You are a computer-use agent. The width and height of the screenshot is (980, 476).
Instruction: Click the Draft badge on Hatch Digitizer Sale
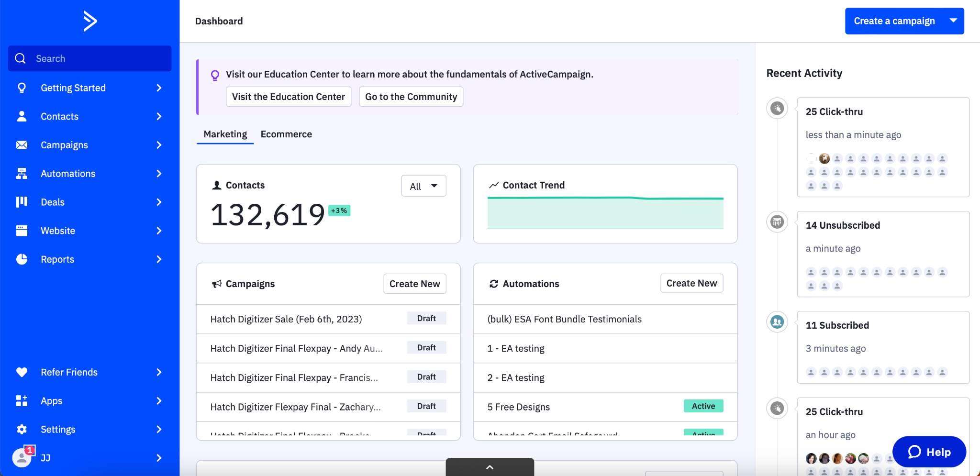pos(426,318)
